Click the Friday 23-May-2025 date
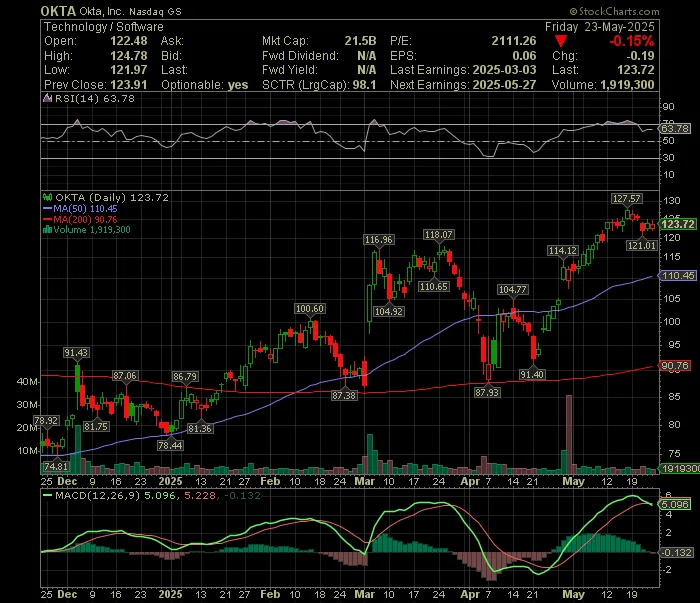The width and height of the screenshot is (700, 603). coord(600,27)
